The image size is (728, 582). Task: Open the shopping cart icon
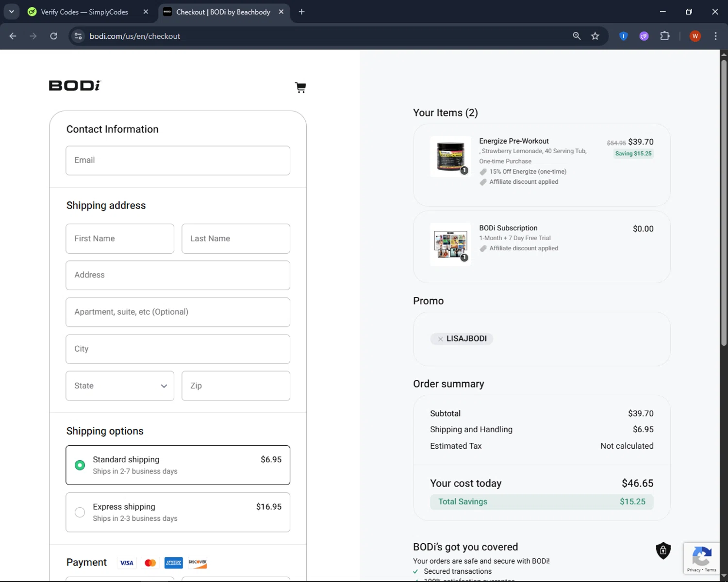pos(300,87)
